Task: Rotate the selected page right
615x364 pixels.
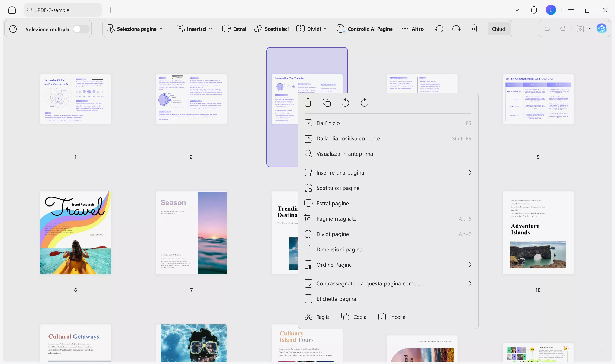Action: (x=364, y=102)
